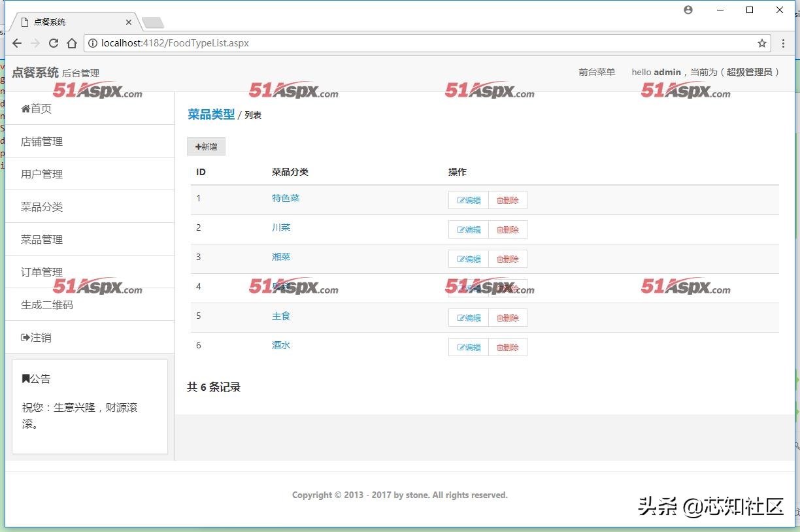
Task: Open Chrome three-dot menu
Action: pos(784,43)
